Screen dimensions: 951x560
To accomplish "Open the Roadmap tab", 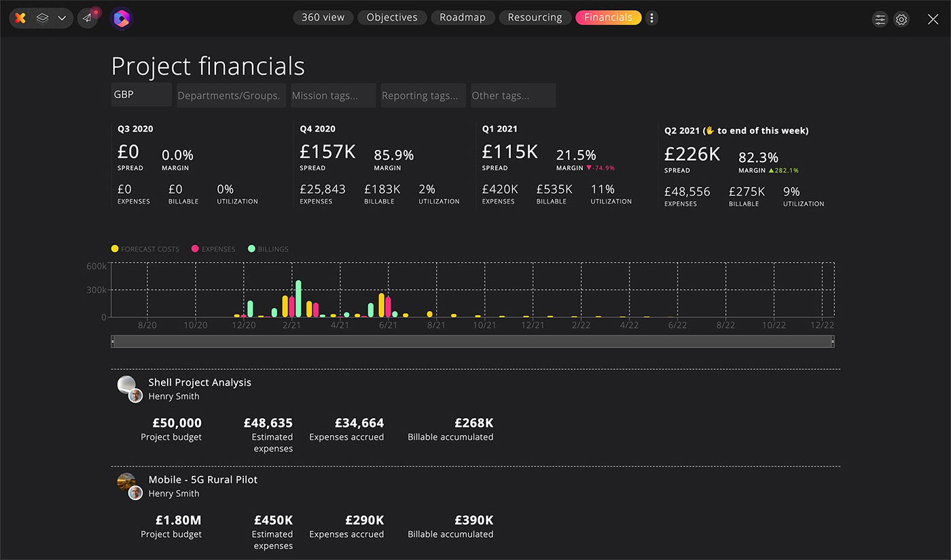I will tap(463, 18).
